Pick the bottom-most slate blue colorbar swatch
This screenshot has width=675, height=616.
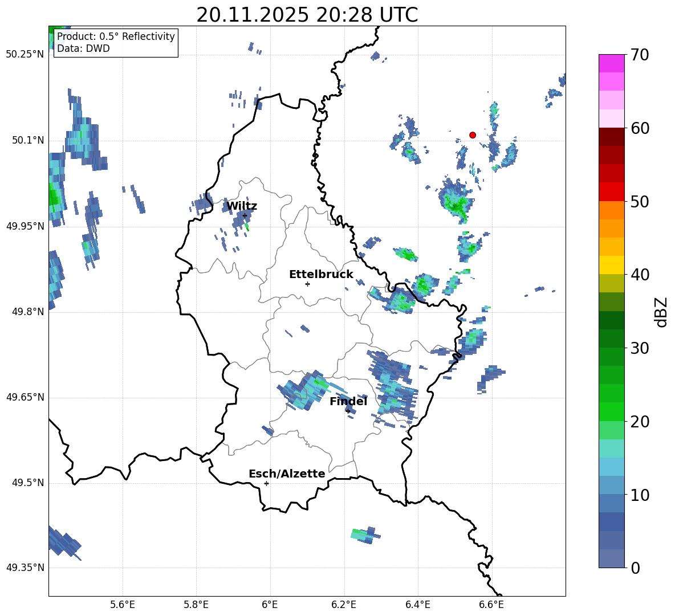coord(612,558)
